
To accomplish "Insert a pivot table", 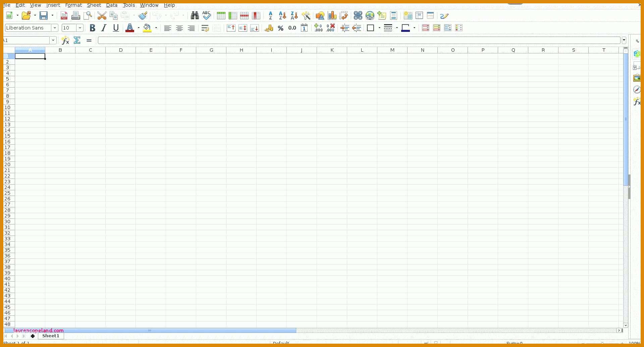I will 344,15.
